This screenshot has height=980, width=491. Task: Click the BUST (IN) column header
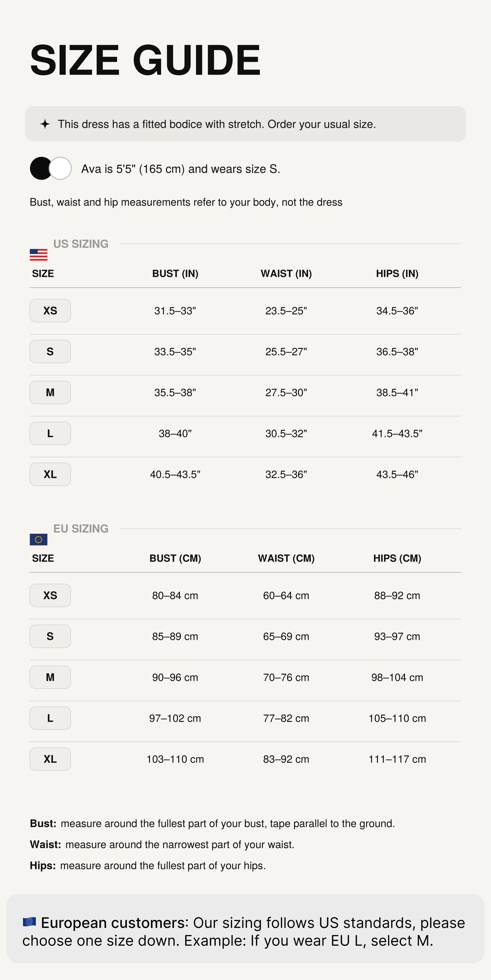[x=175, y=274]
